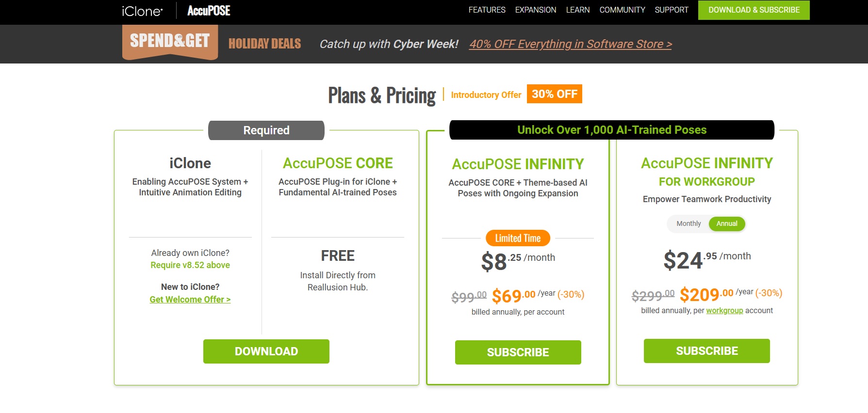Subscribe to AccuPOSE INFINITY FOR WORKGROUP
Screen dimensions: 868x413
pos(706,350)
